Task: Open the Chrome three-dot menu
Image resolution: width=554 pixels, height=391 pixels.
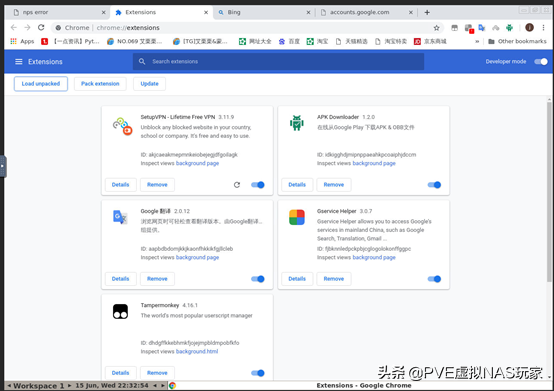Action: pos(543,28)
